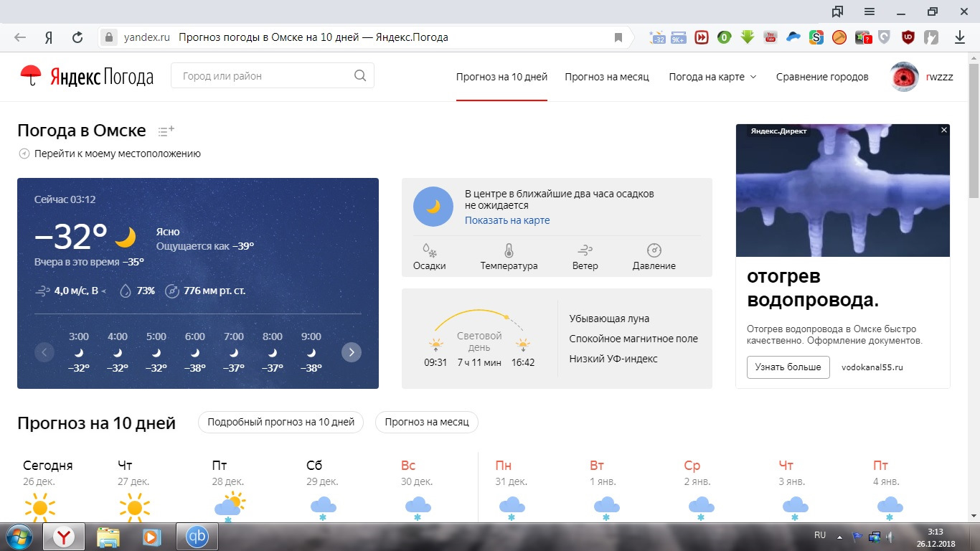Open the bookmarks panel icon in title bar
This screenshot has height=551, width=980.
click(x=837, y=11)
